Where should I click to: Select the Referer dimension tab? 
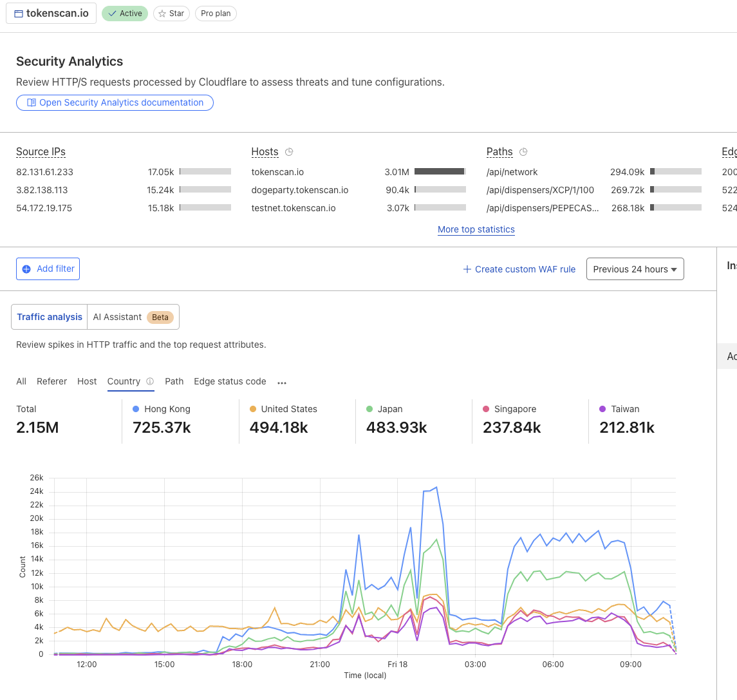51,381
